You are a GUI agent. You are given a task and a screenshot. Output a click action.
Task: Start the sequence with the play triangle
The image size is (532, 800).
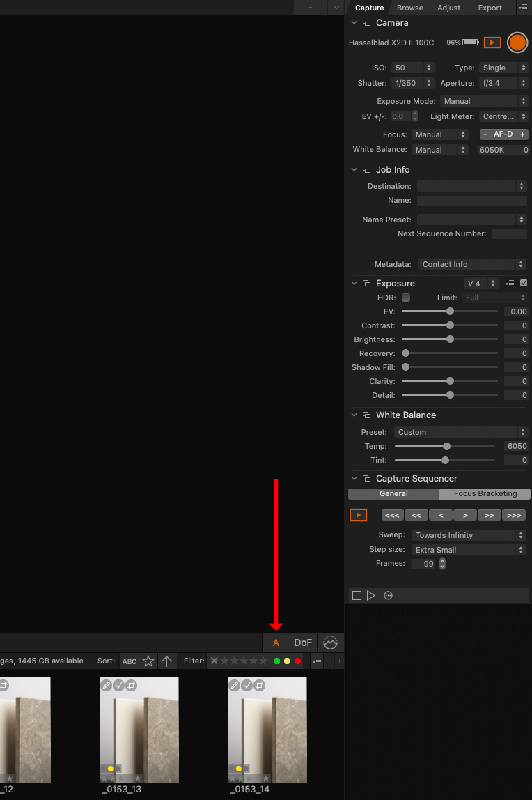[x=371, y=595]
